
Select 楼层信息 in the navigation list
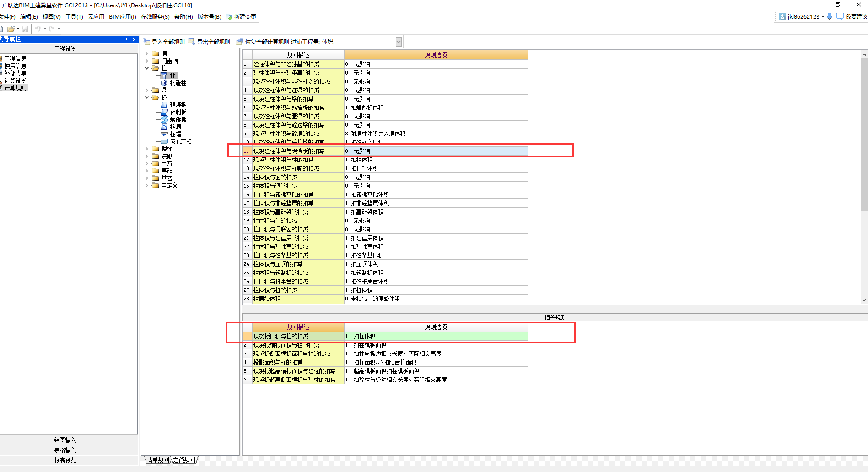click(16, 66)
